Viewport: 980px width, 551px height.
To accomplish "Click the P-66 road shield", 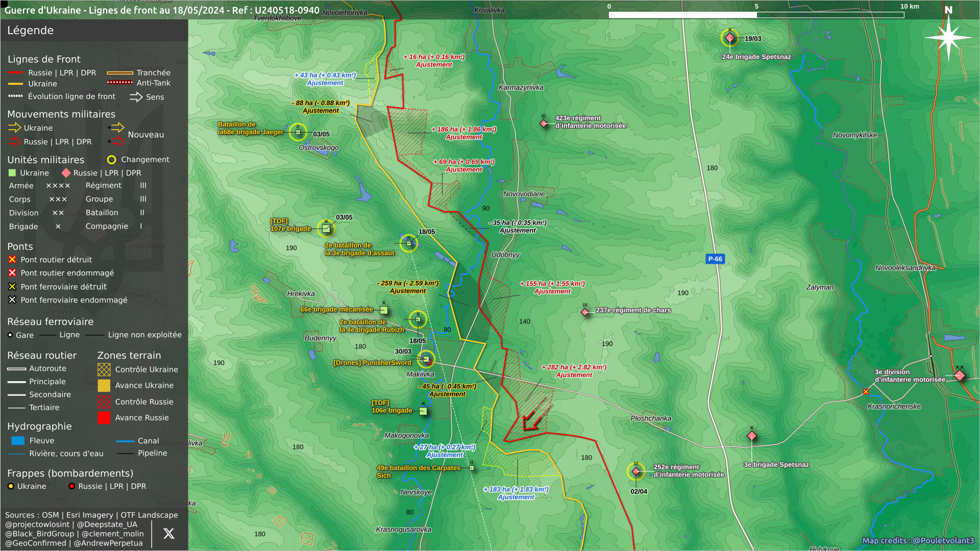I will pyautogui.click(x=715, y=259).
